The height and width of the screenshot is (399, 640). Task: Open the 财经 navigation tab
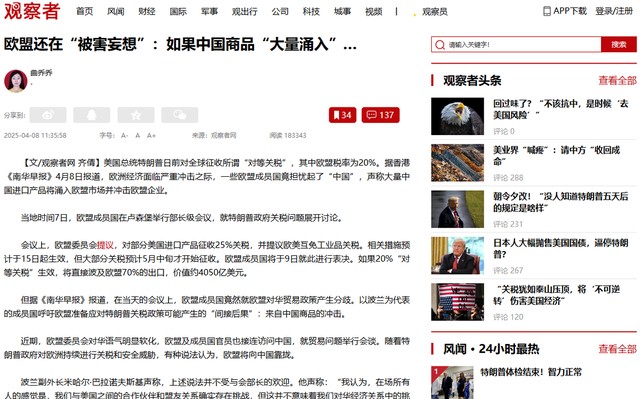[x=147, y=11]
